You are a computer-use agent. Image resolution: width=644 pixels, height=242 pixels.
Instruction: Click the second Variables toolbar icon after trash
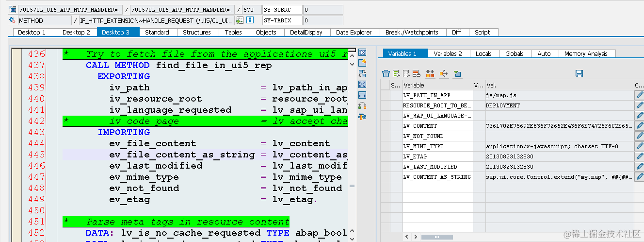(396, 74)
